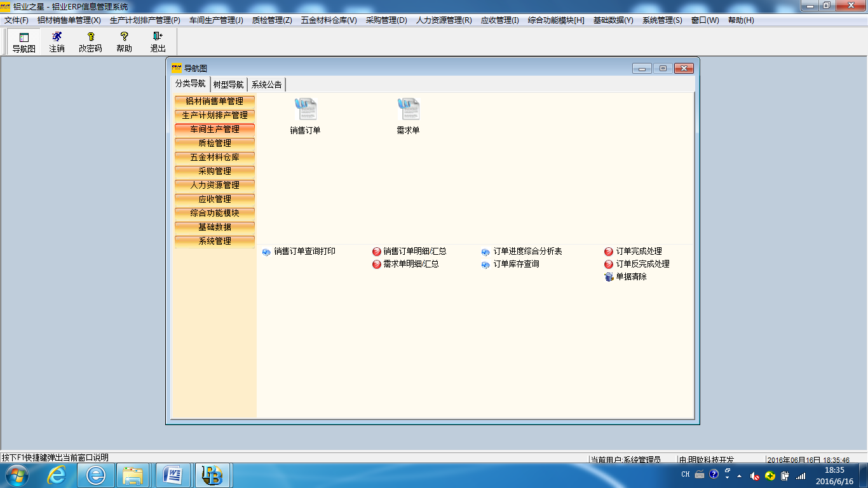Switch to the 树型导航 tab
This screenshot has width=868, height=488.
(229, 85)
